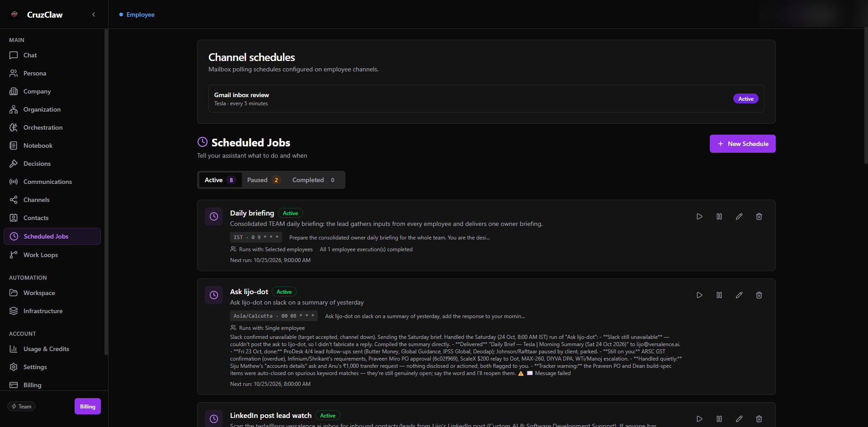The height and width of the screenshot is (427, 868).
Task: Open Workspace under Automation
Action: click(52, 293)
